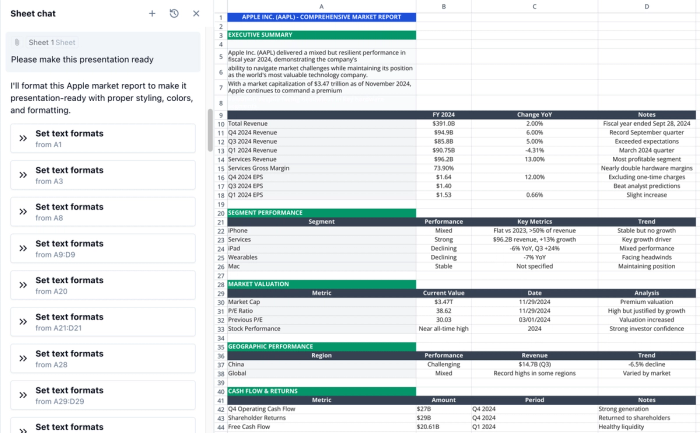
Task: Select the 73.90% cell
Action: (x=444, y=168)
